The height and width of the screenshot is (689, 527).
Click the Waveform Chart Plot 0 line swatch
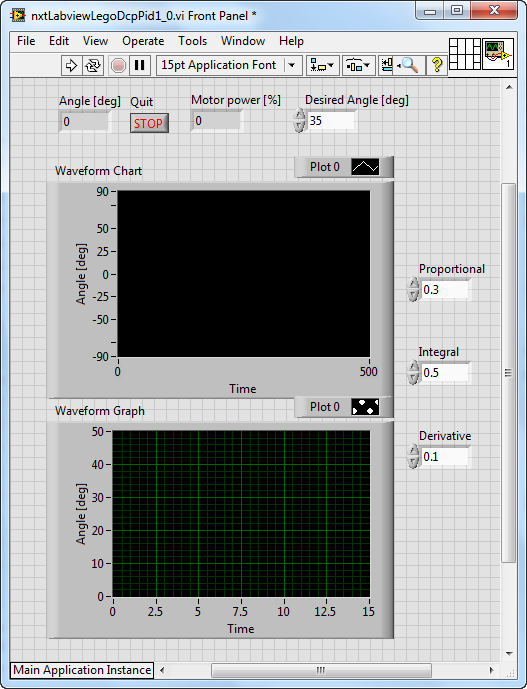tap(365, 167)
